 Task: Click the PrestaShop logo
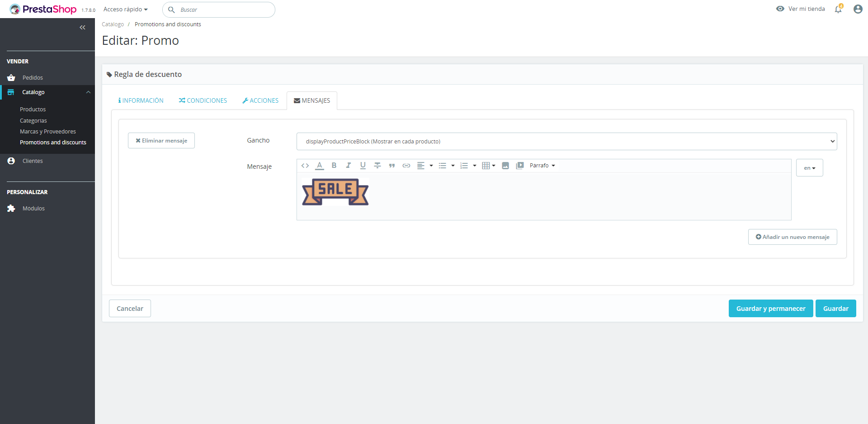[43, 9]
